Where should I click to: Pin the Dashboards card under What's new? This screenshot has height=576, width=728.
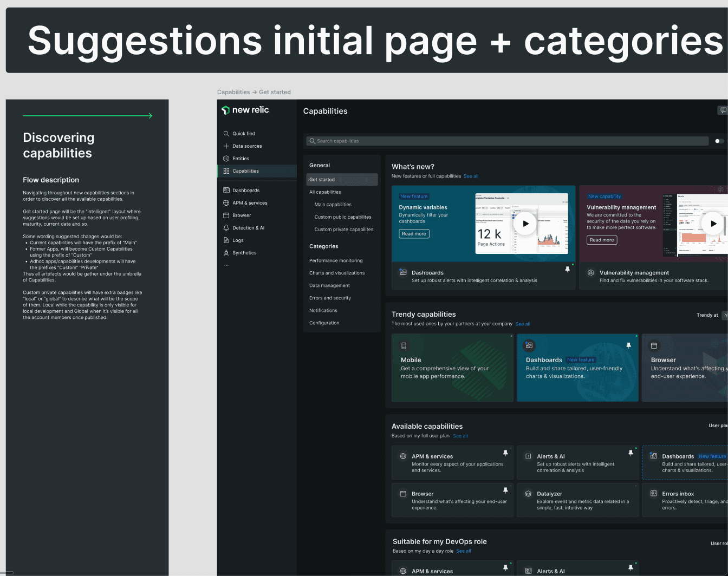point(568,269)
